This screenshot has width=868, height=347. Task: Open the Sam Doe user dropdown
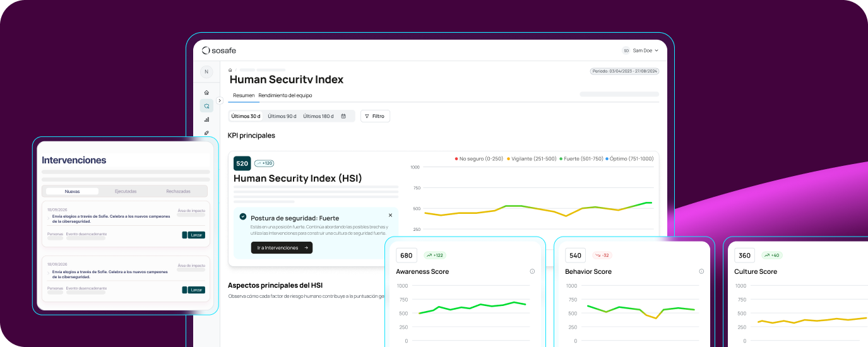point(645,50)
